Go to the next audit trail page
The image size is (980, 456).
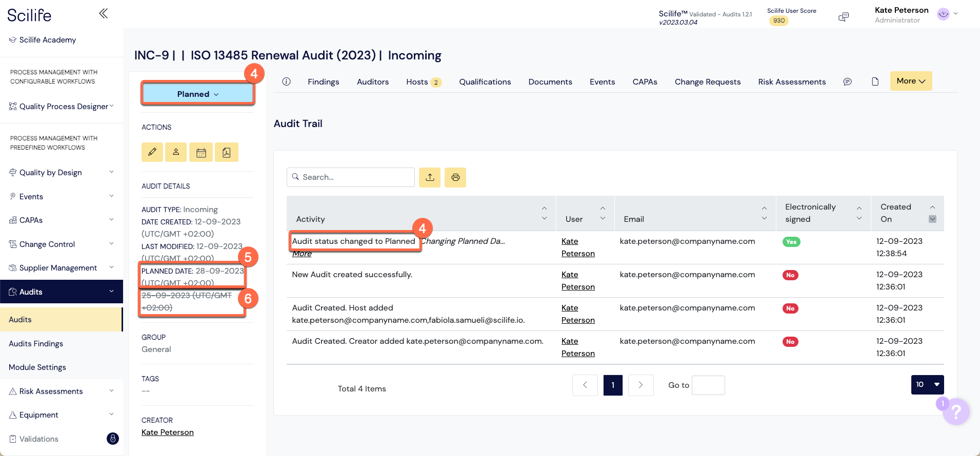click(641, 385)
